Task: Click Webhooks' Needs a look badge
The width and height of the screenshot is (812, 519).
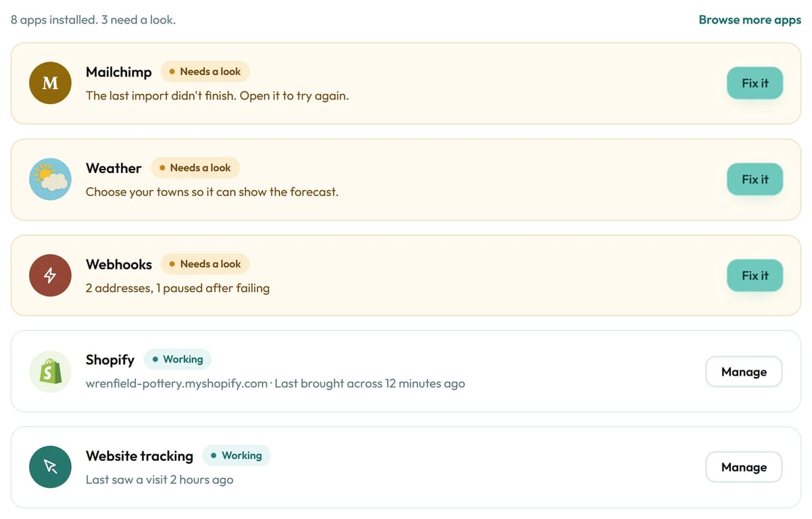Action: [205, 264]
